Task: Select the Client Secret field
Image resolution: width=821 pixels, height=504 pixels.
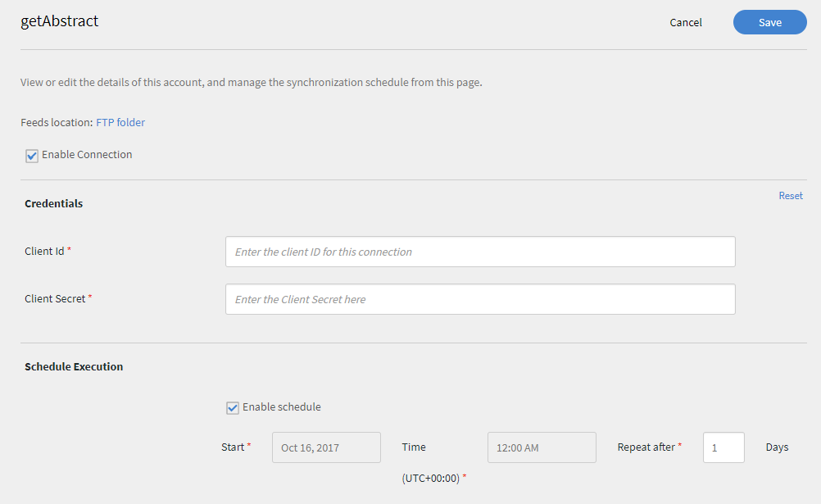Action: (479, 299)
